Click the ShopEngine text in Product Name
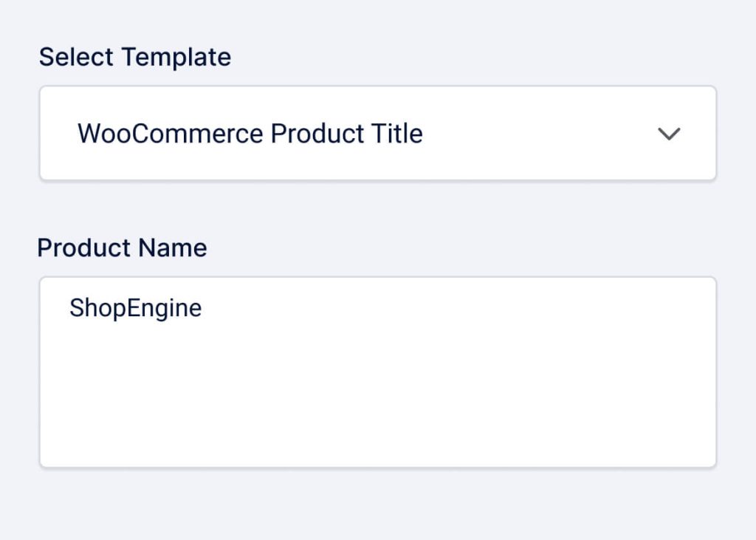This screenshot has height=540, width=756. (135, 308)
